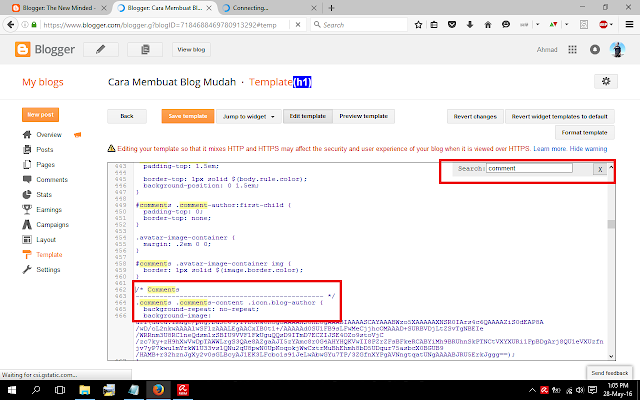Click Revert changes button

(x=475, y=116)
